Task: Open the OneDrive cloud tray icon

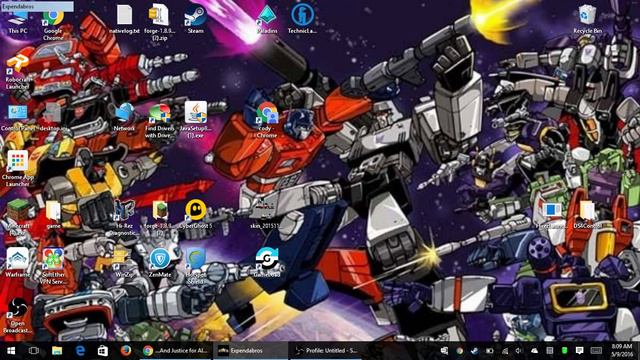Action: [x=534, y=351]
